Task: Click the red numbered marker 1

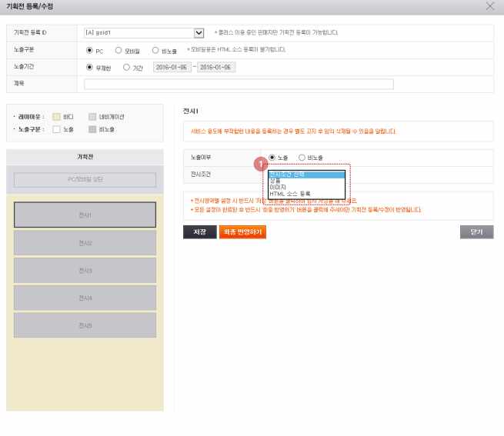Action: click(x=261, y=164)
